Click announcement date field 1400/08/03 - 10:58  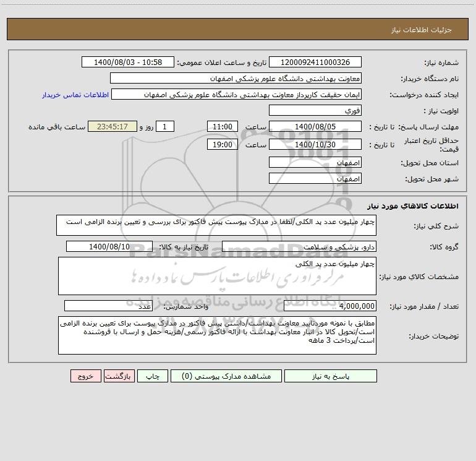pos(128,62)
